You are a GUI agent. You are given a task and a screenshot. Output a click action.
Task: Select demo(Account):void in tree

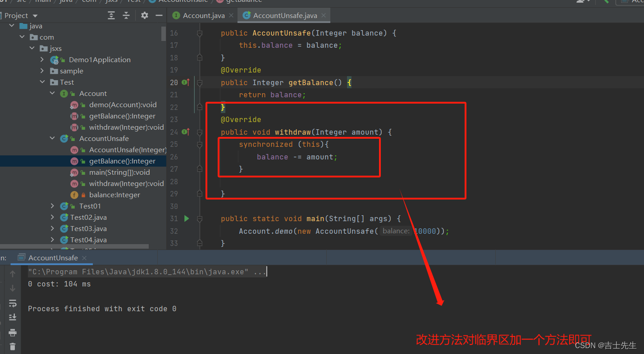[x=123, y=105]
